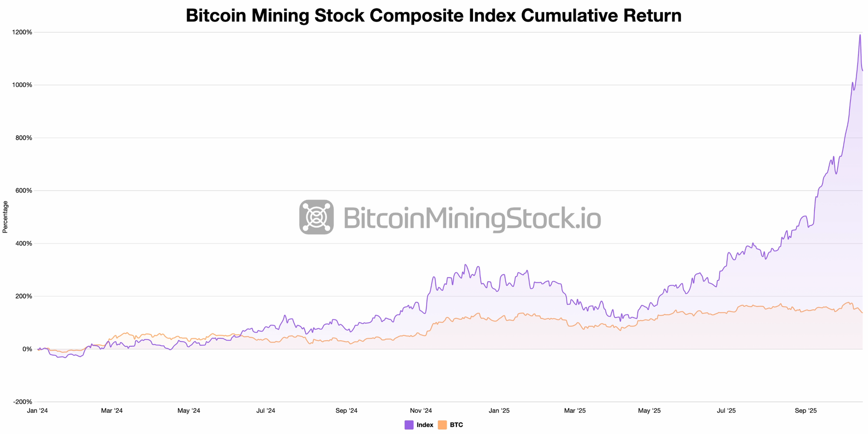Select the May '25 x-axis label

pyautogui.click(x=649, y=411)
